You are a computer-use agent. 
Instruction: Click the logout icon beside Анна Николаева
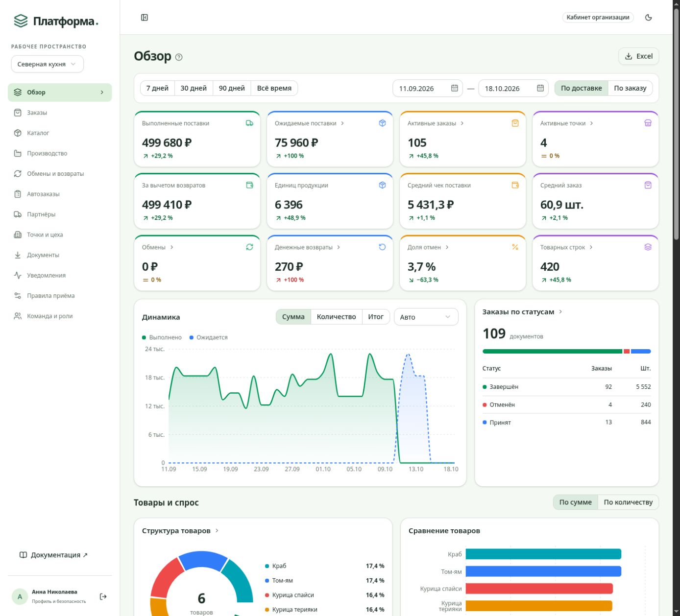[103, 596]
